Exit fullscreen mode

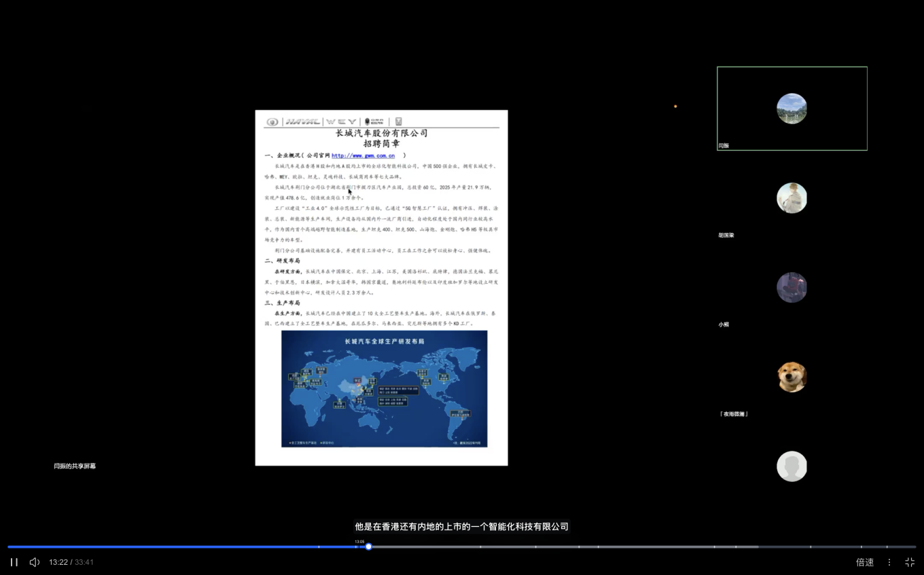(x=910, y=562)
